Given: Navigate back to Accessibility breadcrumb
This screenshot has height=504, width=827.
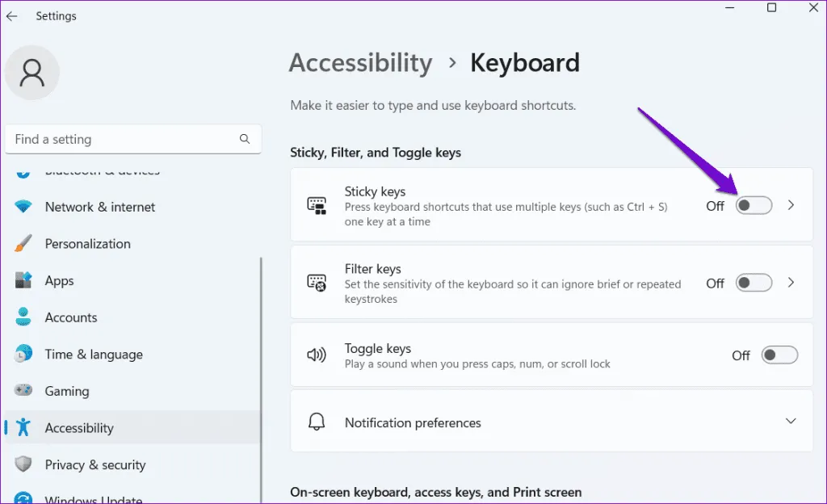Looking at the screenshot, I should pyautogui.click(x=360, y=63).
